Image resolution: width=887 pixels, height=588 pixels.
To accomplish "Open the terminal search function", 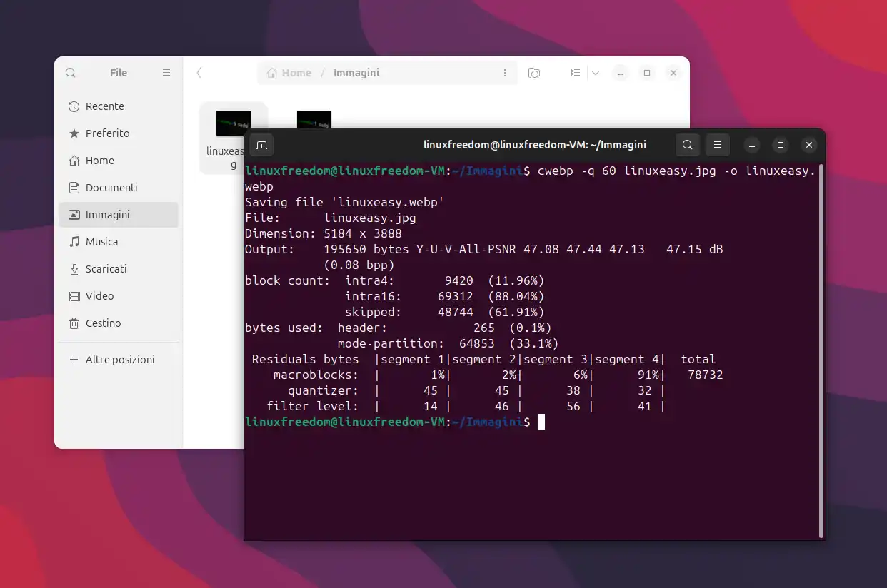I will [x=687, y=145].
